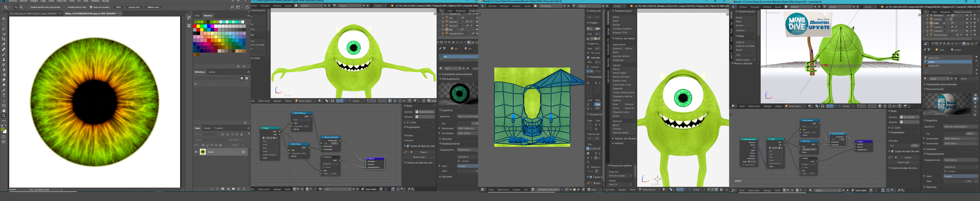
Task: Toggle 'Usar nodos' in the Iris node editor
Action: pos(363,189)
